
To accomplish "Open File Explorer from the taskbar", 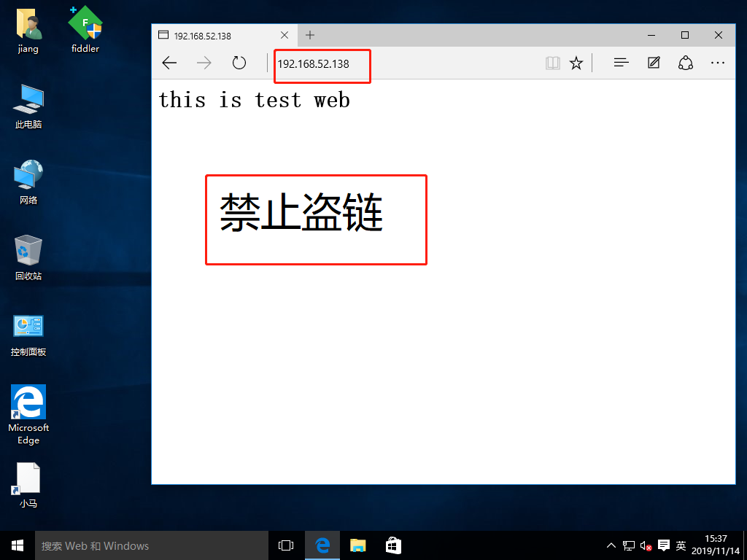I will click(x=357, y=545).
